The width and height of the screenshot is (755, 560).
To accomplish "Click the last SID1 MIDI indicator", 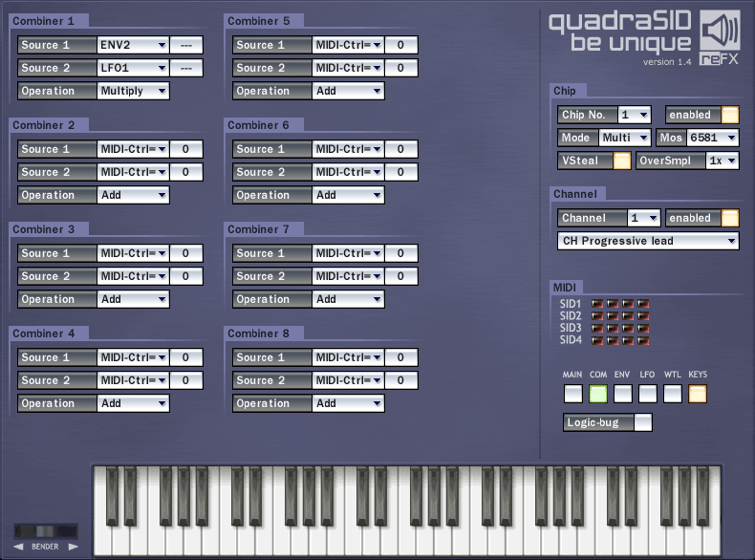I will pos(643,303).
